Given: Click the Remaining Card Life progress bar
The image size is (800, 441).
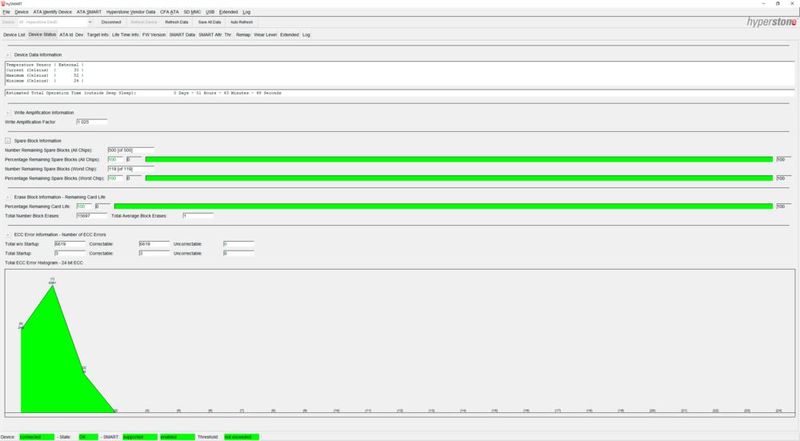Looking at the screenshot, I should pos(443,206).
